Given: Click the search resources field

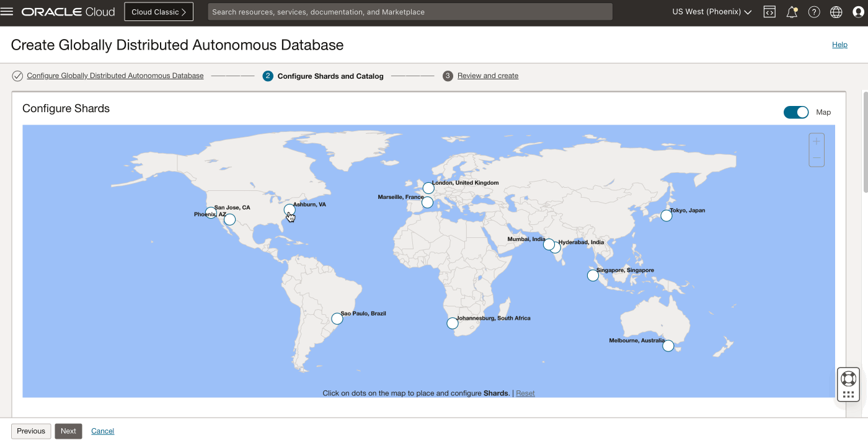Looking at the screenshot, I should (x=409, y=11).
